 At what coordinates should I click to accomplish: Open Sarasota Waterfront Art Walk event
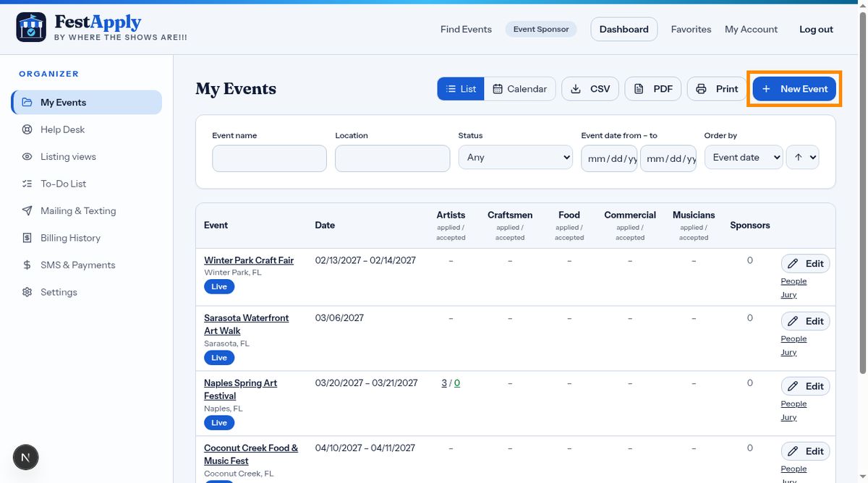click(246, 325)
